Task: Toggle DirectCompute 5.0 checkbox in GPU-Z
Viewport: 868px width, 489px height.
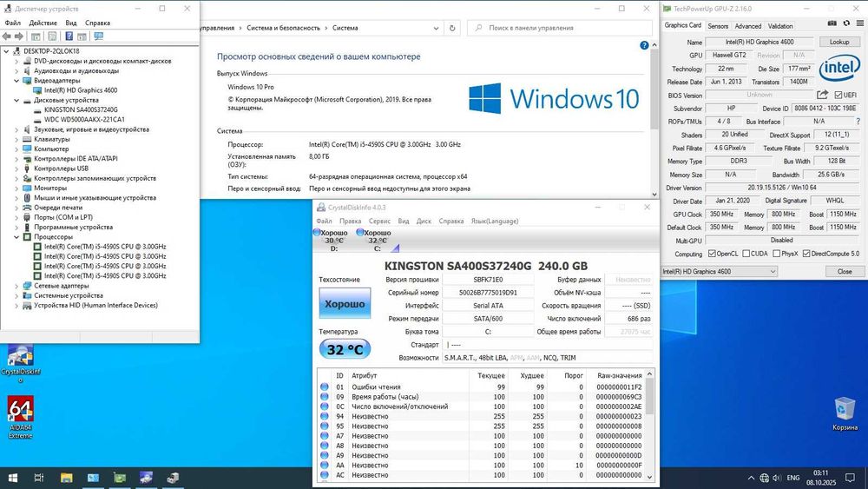Action: (x=806, y=254)
